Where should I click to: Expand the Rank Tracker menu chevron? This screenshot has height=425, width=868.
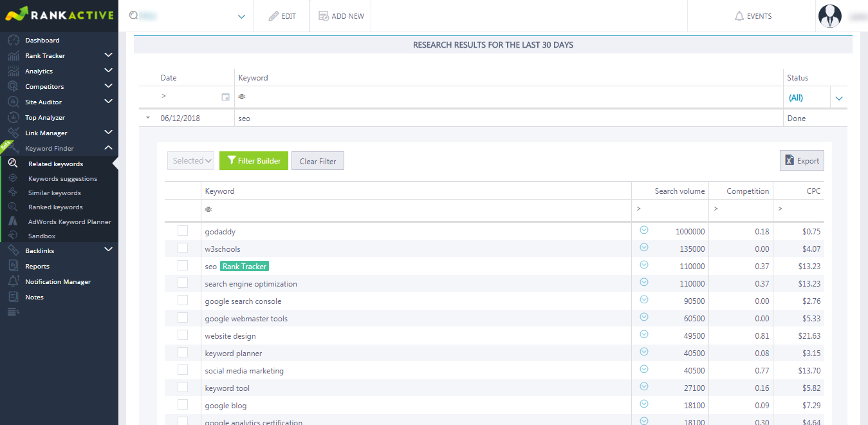click(108, 55)
